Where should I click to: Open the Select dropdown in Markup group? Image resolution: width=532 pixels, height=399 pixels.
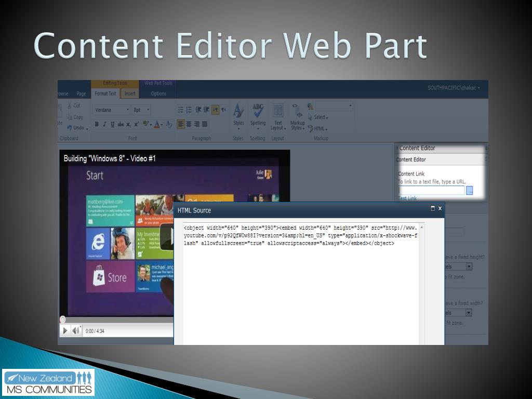[318, 117]
